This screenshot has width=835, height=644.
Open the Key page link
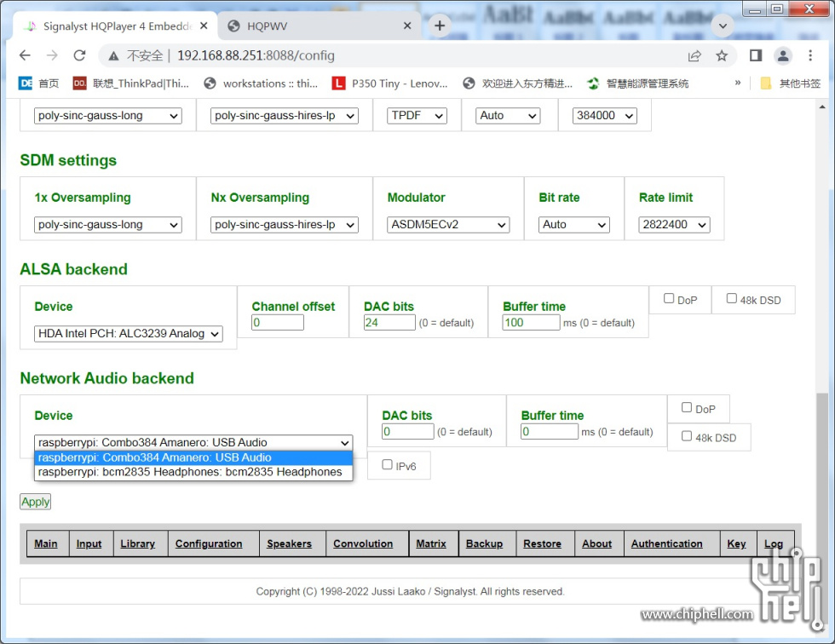736,543
